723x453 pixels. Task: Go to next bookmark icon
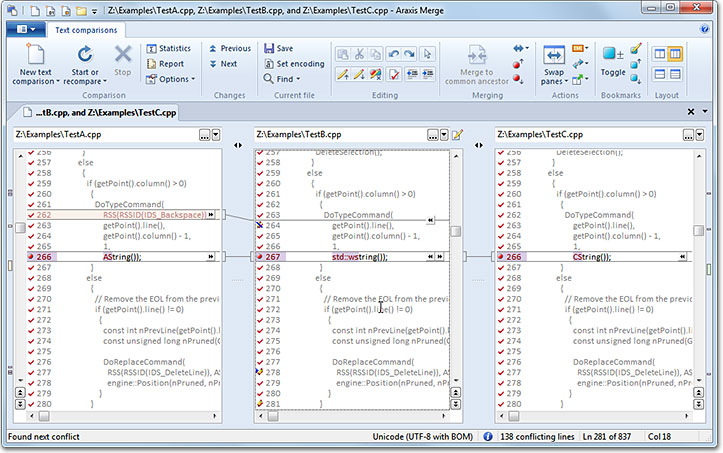tap(636, 79)
